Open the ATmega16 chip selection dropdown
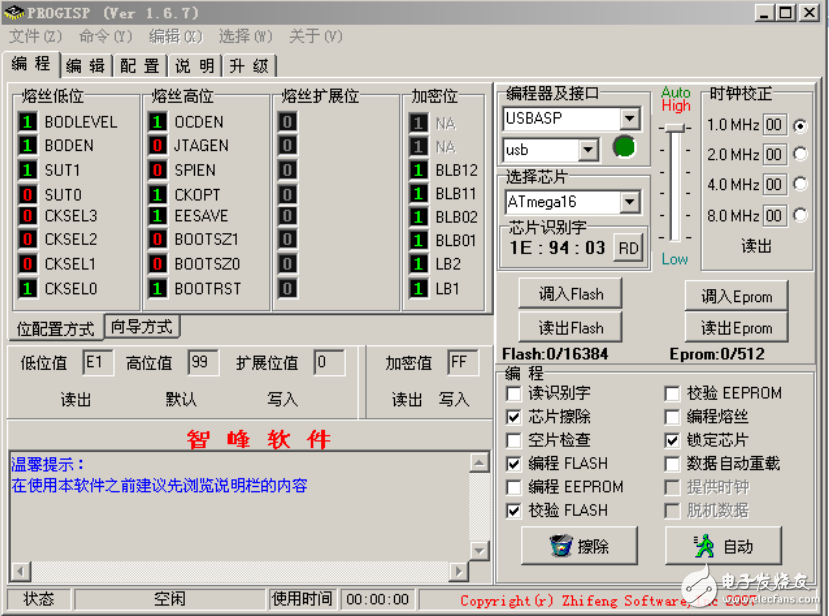 click(631, 201)
